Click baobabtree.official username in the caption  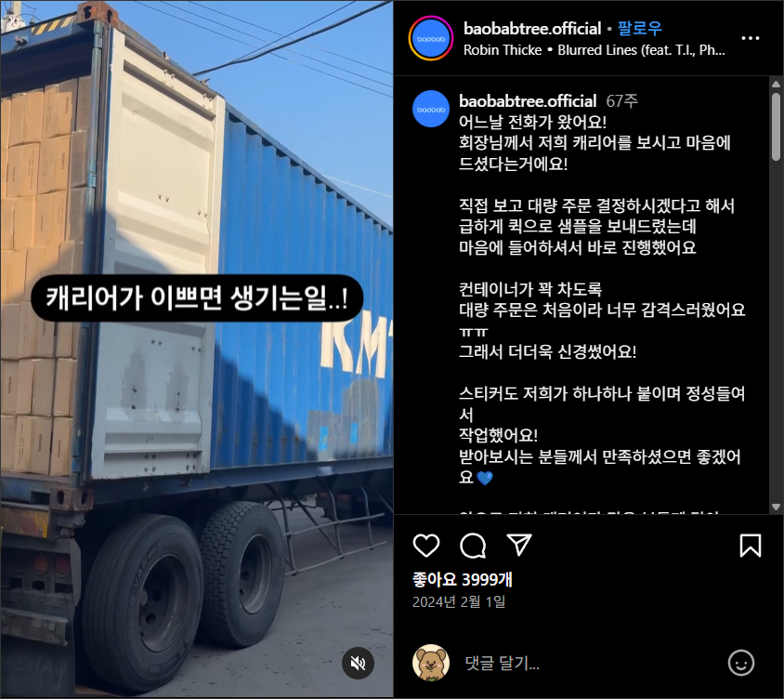coord(528,101)
